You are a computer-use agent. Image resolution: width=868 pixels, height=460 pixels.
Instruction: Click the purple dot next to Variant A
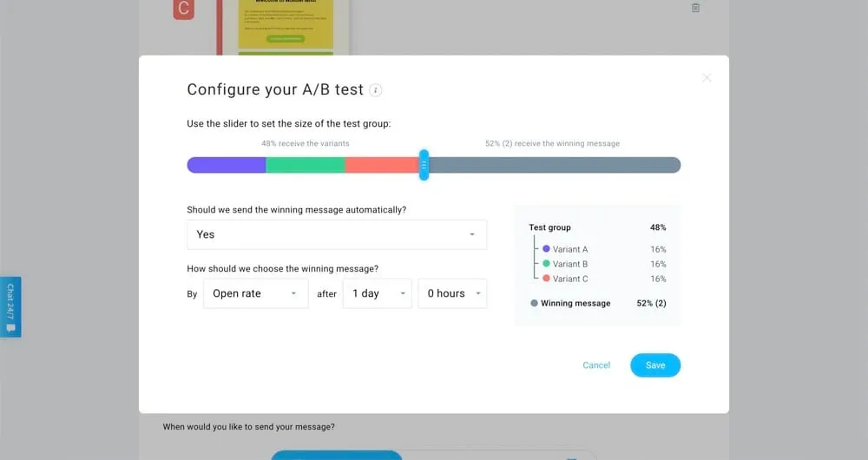tap(546, 249)
